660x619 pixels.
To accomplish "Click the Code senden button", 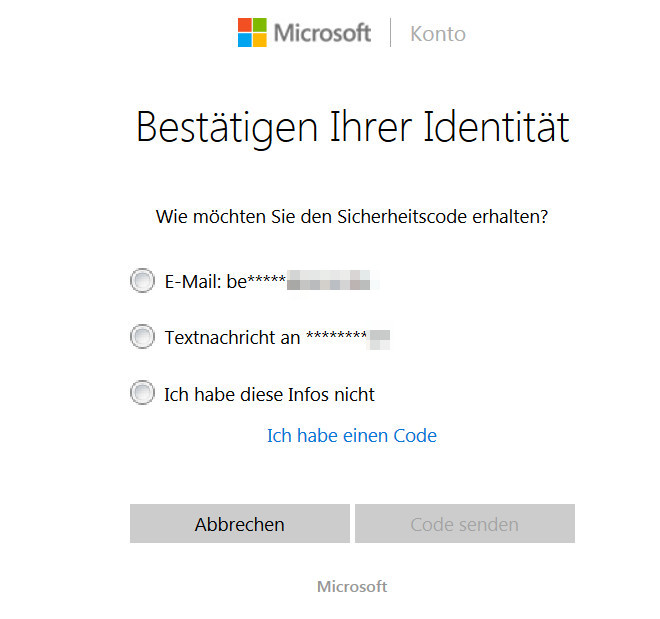I will click(465, 523).
